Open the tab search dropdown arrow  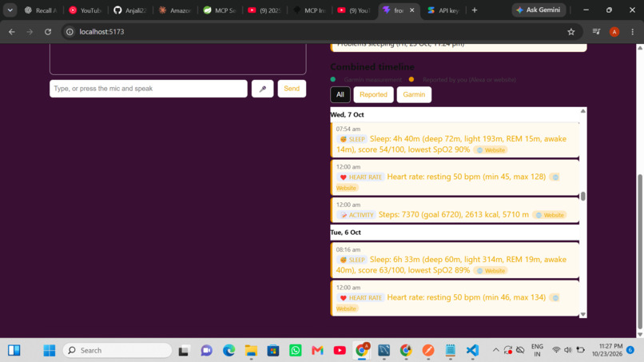tap(10, 10)
